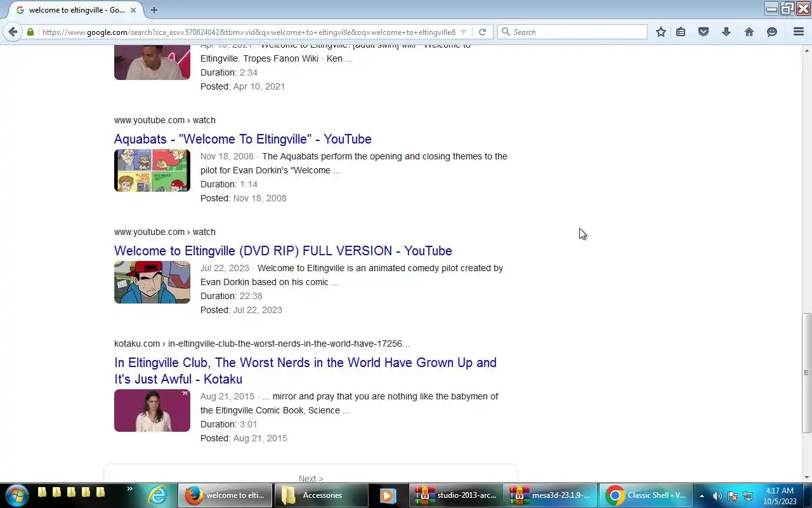Click 'Duration: 22:38' text
Viewport: 812px width, 508px height.
coord(232,296)
